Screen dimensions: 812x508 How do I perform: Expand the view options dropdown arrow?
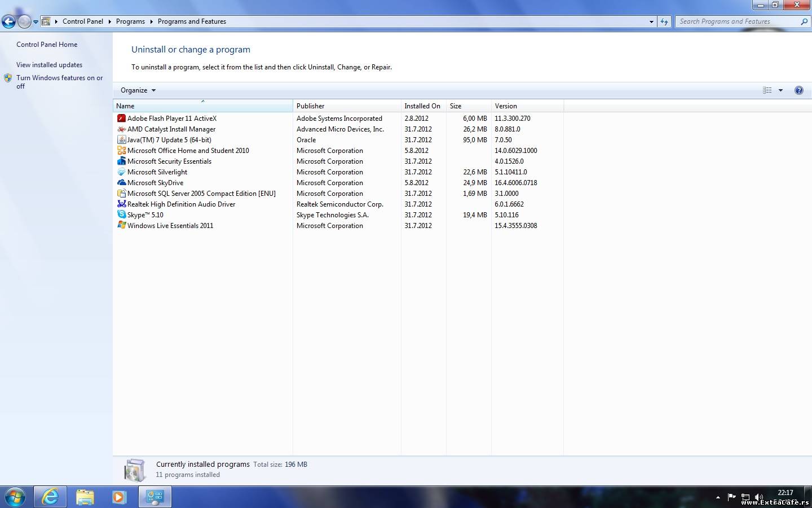coord(780,90)
